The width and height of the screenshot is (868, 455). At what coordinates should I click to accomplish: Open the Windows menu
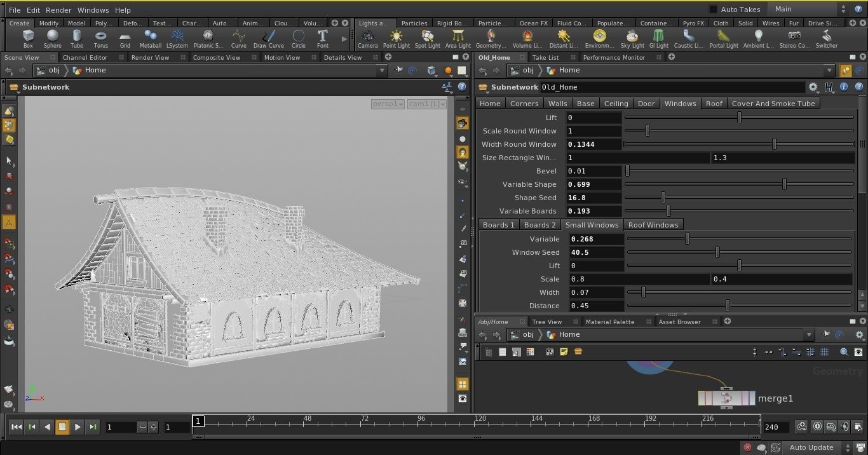coord(93,10)
